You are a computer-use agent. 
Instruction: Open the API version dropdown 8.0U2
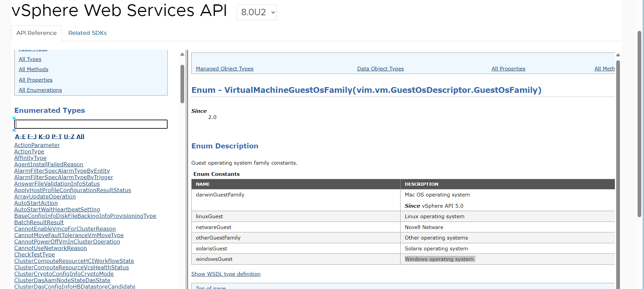[x=257, y=13]
